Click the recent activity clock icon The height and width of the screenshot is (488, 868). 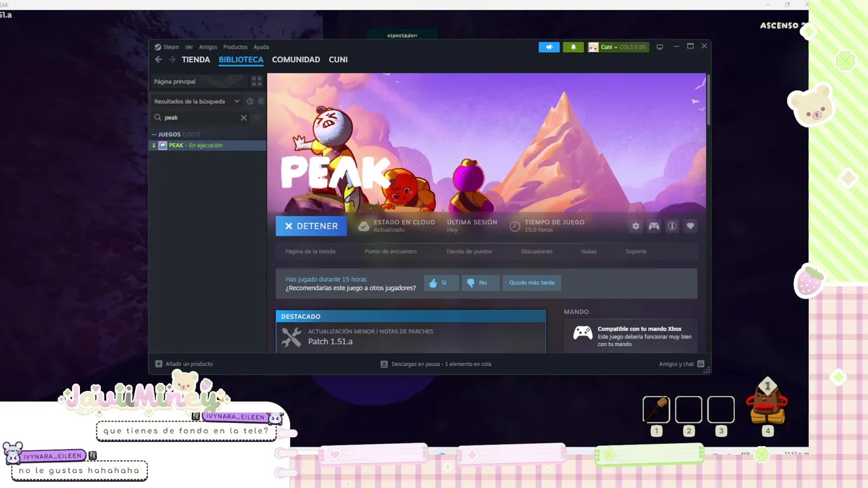tap(250, 102)
